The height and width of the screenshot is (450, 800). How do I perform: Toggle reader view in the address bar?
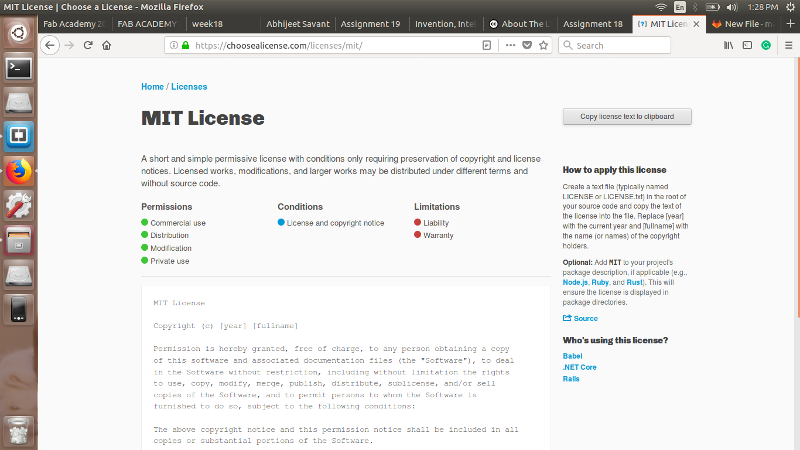click(x=487, y=45)
